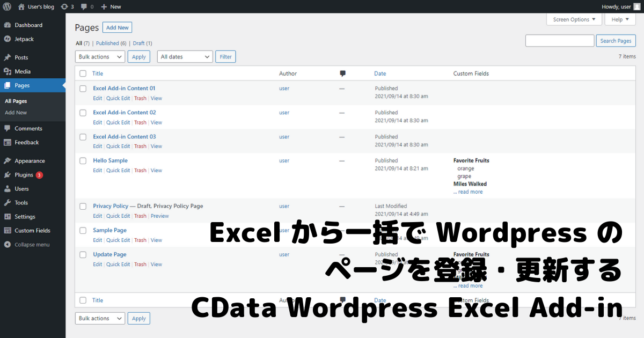Click Edit under Update Page
This screenshot has height=338, width=644.
click(x=97, y=264)
